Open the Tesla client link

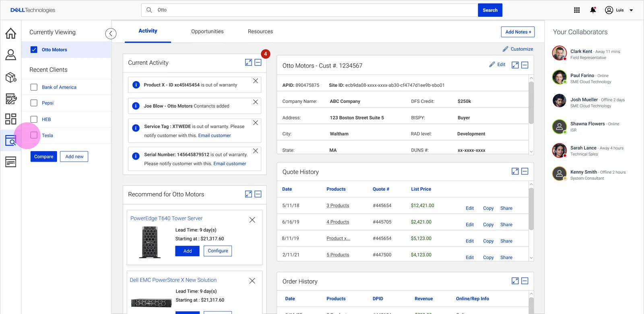(47, 135)
